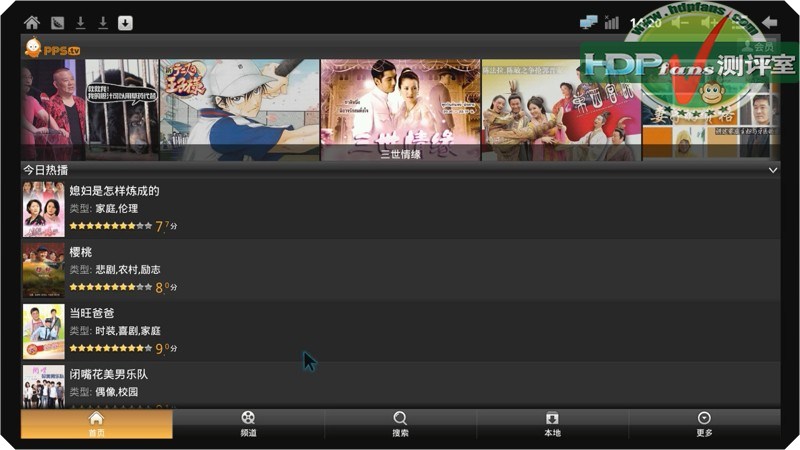The height and width of the screenshot is (450, 800).
Task: Select the title 樱桃
Action: point(81,252)
